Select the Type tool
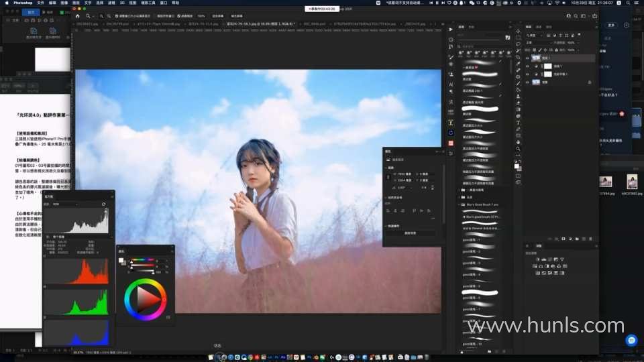This screenshot has height=362, width=644. [x=518, y=123]
